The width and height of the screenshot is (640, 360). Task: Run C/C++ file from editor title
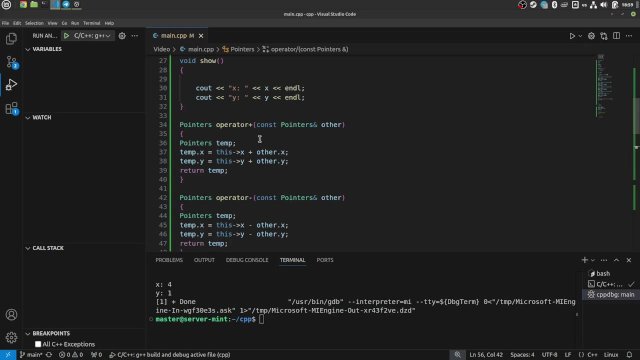[x=572, y=36]
